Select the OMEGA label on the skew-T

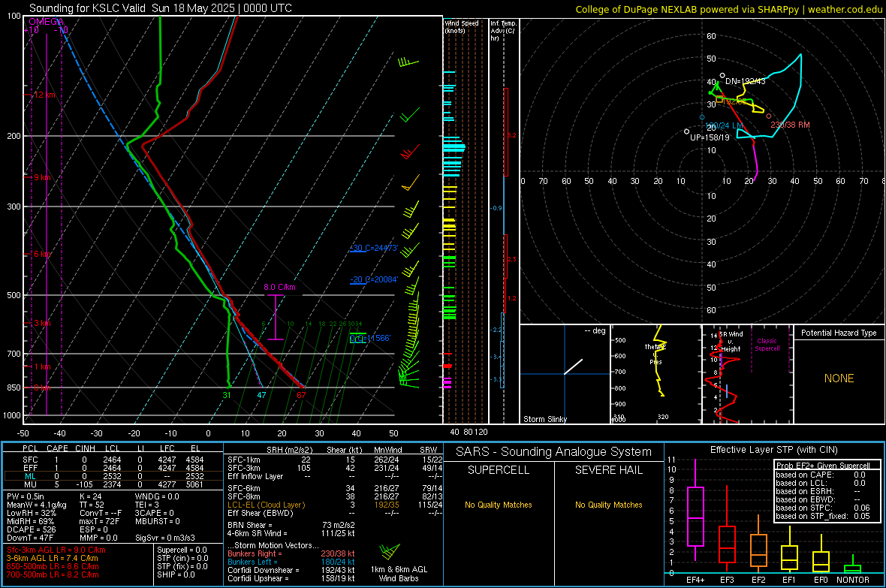pyautogui.click(x=47, y=22)
